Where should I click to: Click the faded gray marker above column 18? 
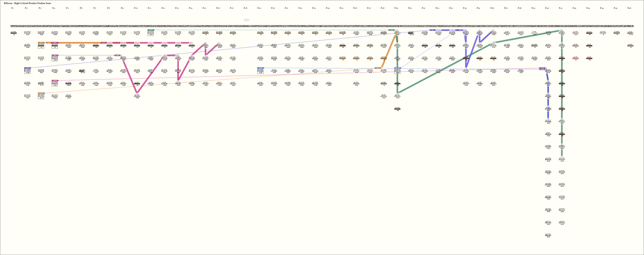(247, 20)
